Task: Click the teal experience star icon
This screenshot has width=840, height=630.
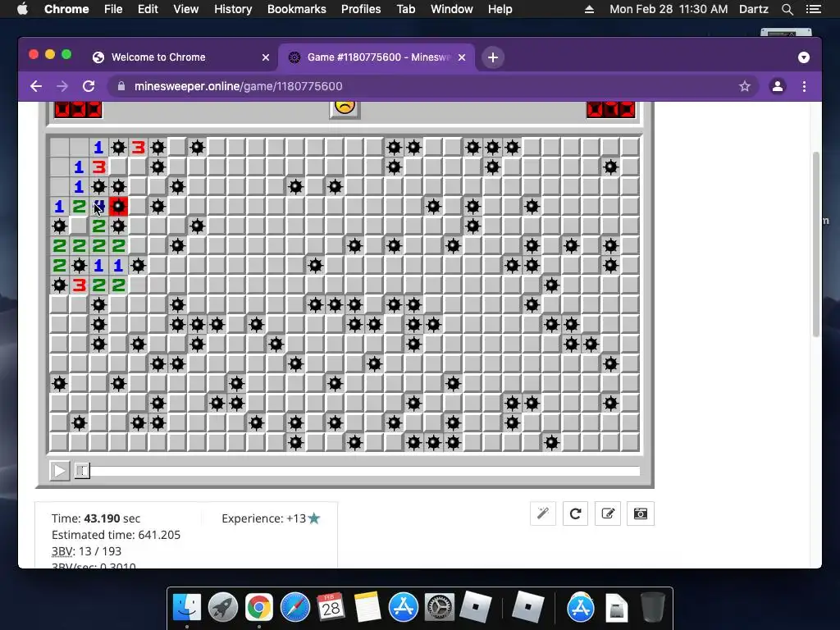Action: pyautogui.click(x=314, y=518)
